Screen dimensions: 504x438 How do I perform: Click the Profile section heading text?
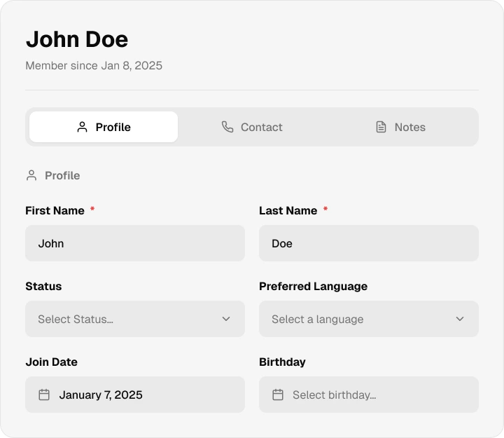(x=62, y=175)
